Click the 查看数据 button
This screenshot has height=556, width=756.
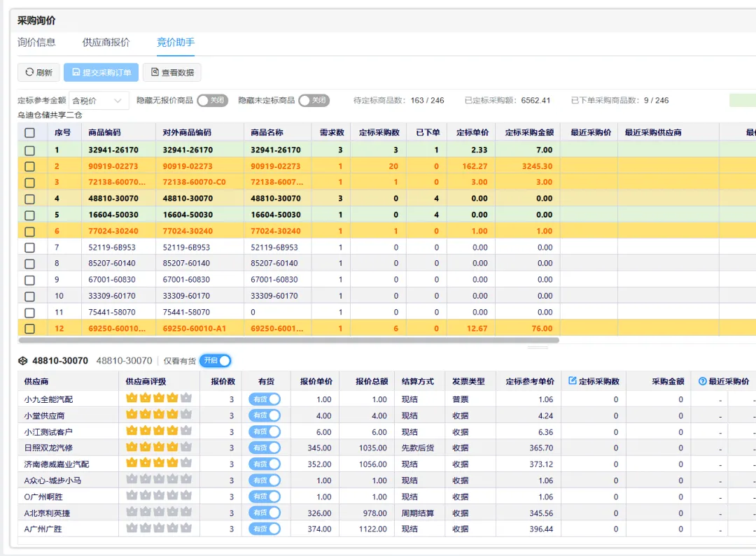click(x=172, y=72)
